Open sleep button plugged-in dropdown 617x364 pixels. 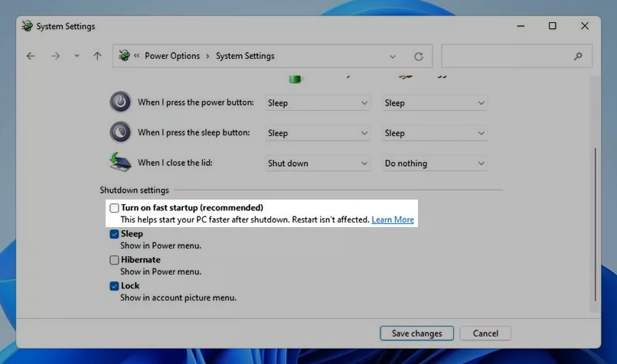tap(434, 133)
